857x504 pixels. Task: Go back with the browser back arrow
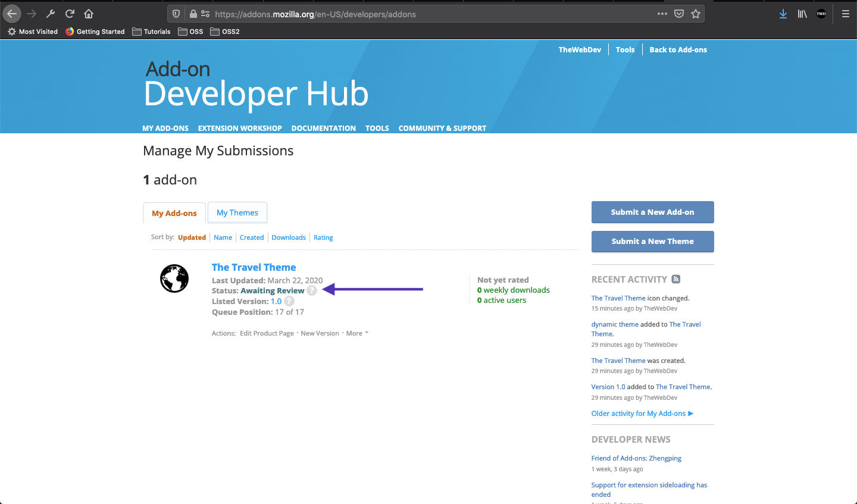[12, 14]
